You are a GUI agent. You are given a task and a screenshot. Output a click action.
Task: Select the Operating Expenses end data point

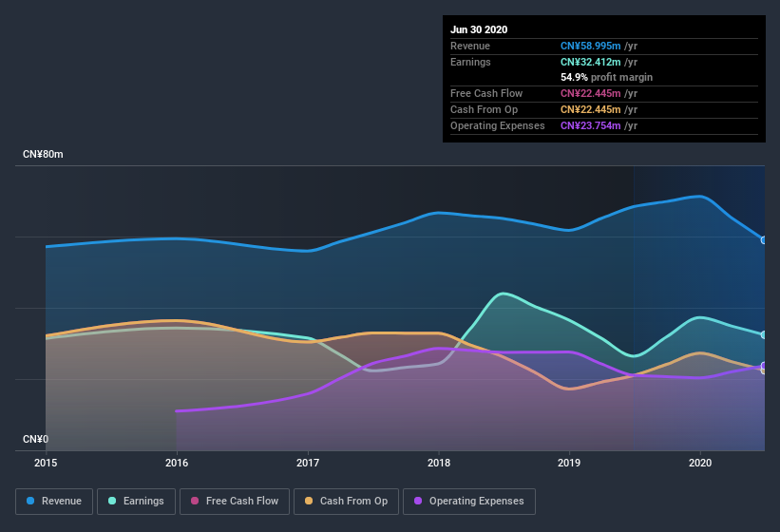pos(764,366)
